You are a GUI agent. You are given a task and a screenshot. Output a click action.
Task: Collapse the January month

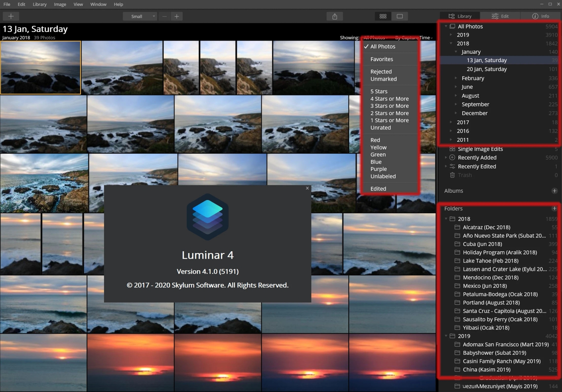456,52
